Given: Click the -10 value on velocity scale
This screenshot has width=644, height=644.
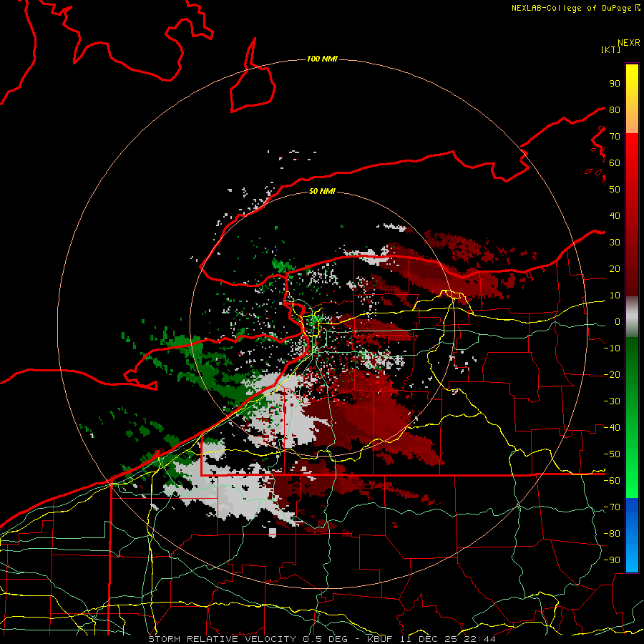Looking at the screenshot, I should (612, 348).
